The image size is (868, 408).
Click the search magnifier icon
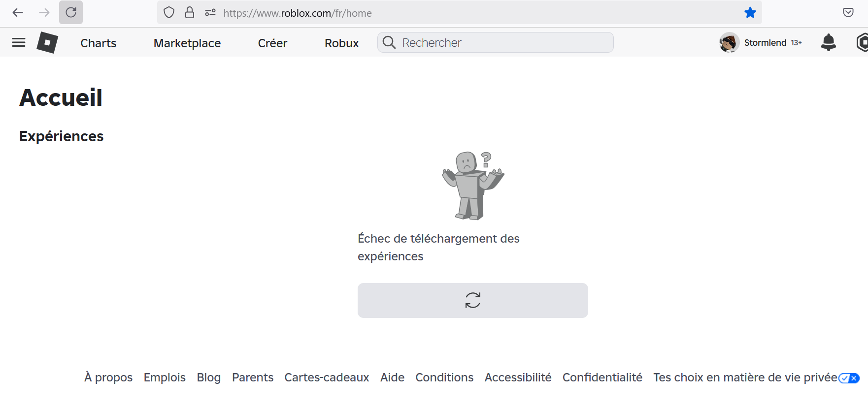click(x=389, y=43)
